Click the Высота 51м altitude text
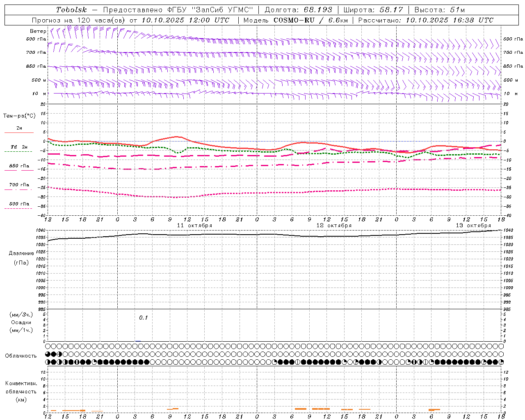This screenshot has width=525, height=420. coord(440,10)
